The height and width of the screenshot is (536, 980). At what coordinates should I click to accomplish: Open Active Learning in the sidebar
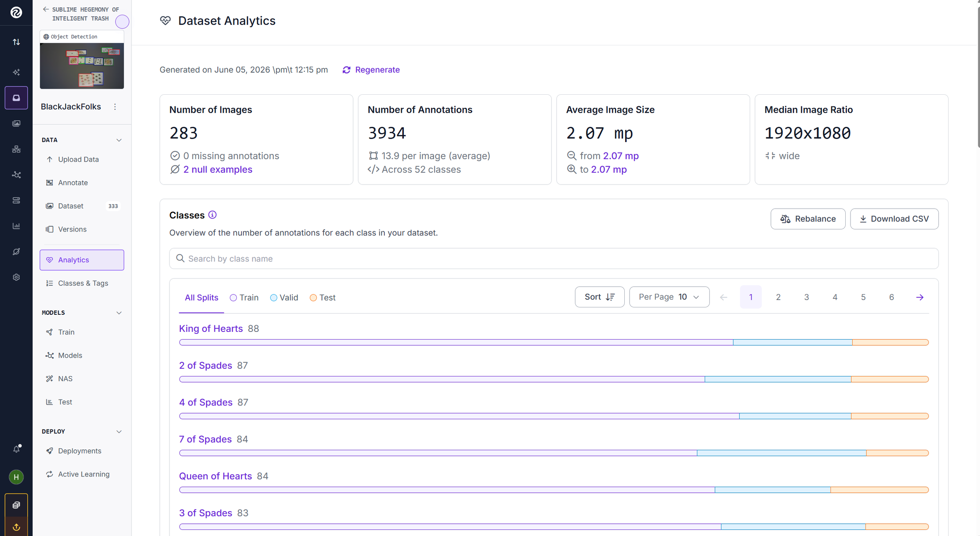(x=82, y=474)
